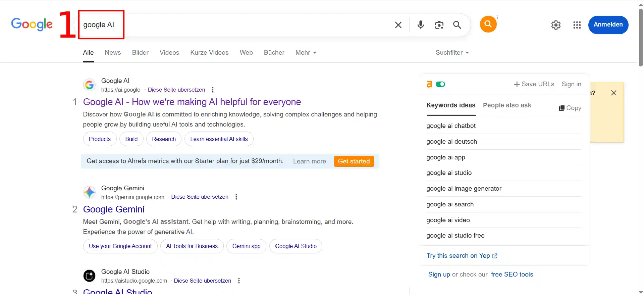The width and height of the screenshot is (644, 294).
Task: Click into the google AI search field
Action: 235,25
